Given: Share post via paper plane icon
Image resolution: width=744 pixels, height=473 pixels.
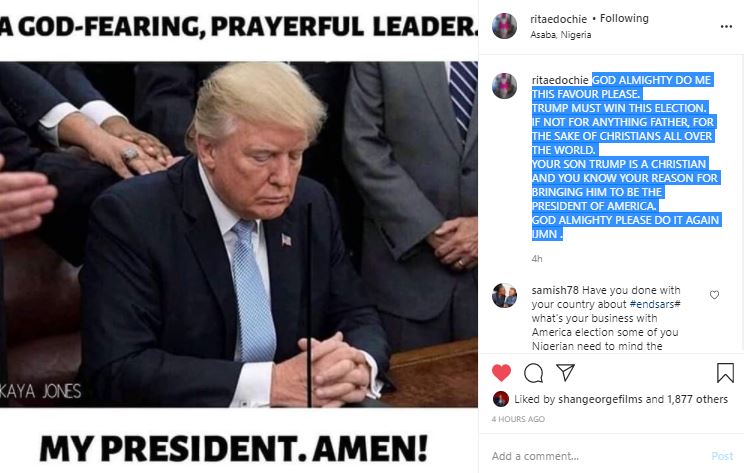Looking at the screenshot, I should tap(565, 372).
